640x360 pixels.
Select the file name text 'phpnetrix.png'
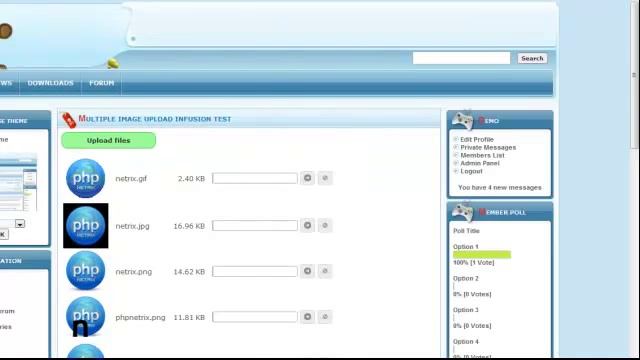[x=140, y=317]
